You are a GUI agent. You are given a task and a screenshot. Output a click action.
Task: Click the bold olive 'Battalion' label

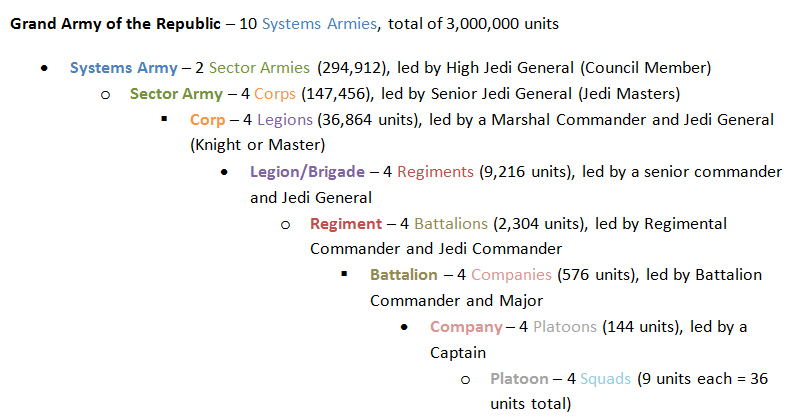(x=404, y=275)
